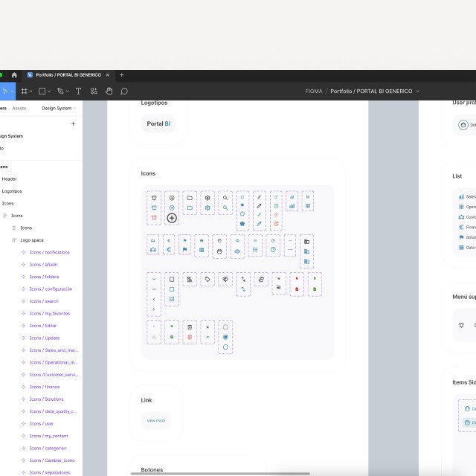The image size is (476, 476).
Task: Select Icons / finance layer
Action: pos(45,387)
